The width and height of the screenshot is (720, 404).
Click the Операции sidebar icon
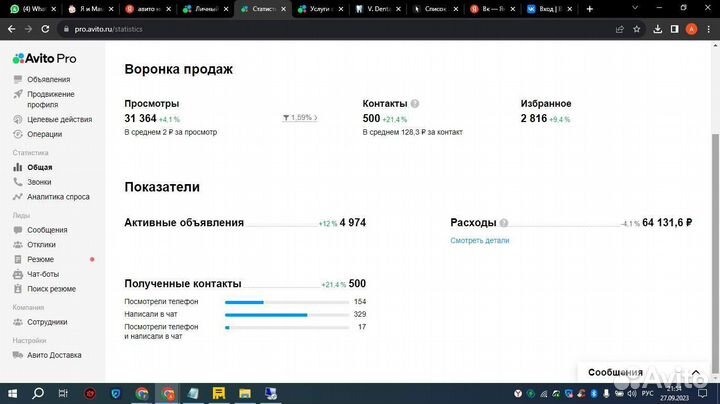click(18, 134)
